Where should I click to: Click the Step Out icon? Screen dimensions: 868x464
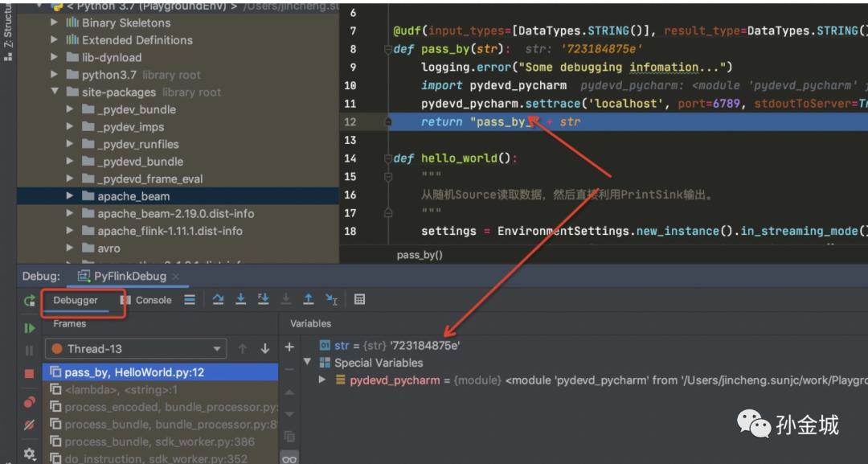pyautogui.click(x=309, y=300)
